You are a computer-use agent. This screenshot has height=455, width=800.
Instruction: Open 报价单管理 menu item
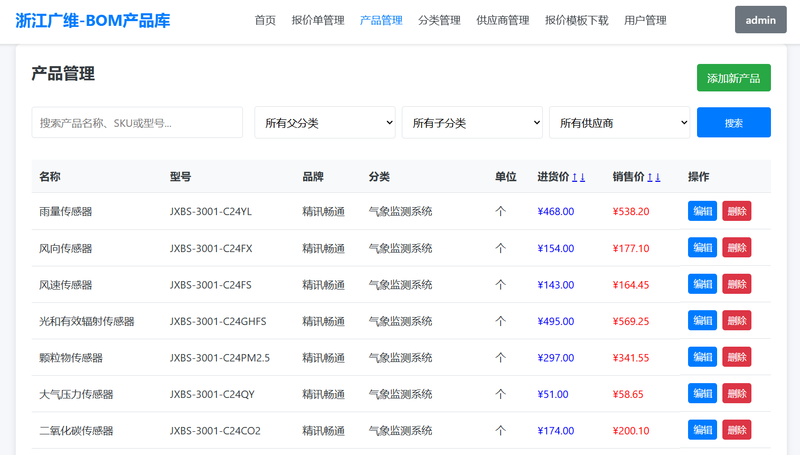pyautogui.click(x=317, y=20)
